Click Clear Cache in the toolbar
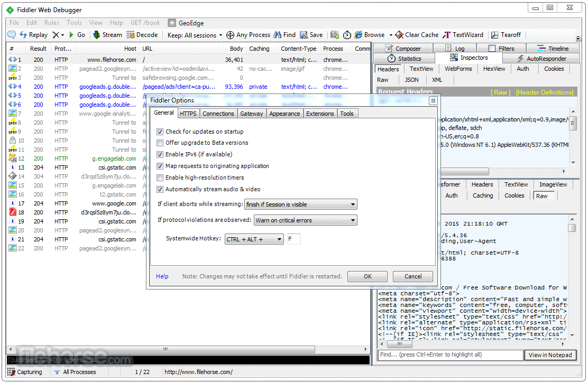The height and width of the screenshot is (383, 588). tap(417, 35)
